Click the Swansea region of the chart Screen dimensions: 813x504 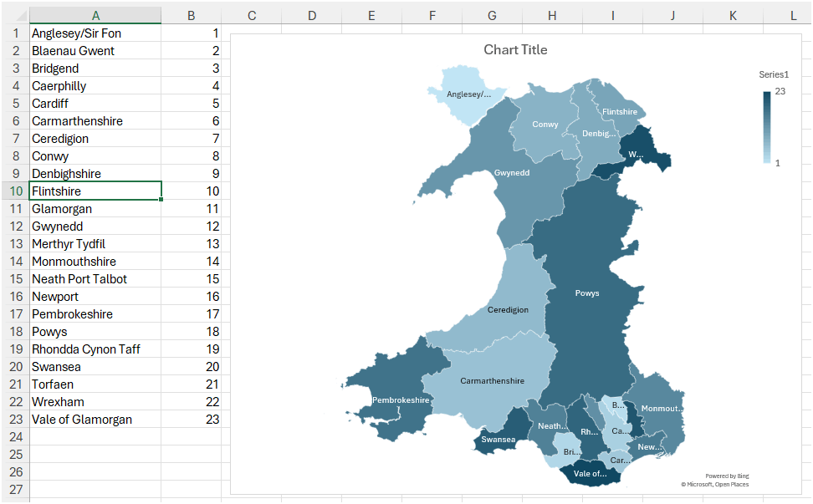pos(499,438)
